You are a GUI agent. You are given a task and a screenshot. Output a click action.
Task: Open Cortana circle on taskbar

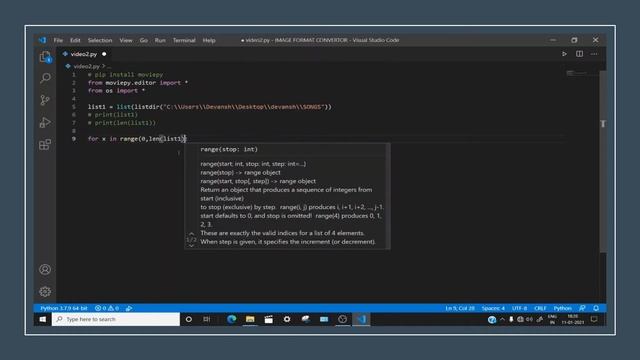coord(189,319)
